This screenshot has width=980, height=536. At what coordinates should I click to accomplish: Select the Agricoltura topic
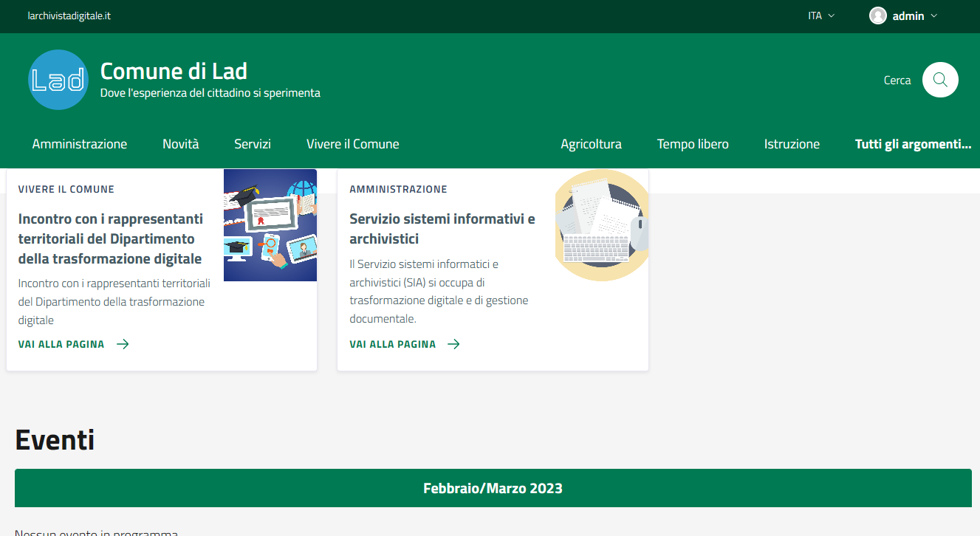(x=591, y=144)
